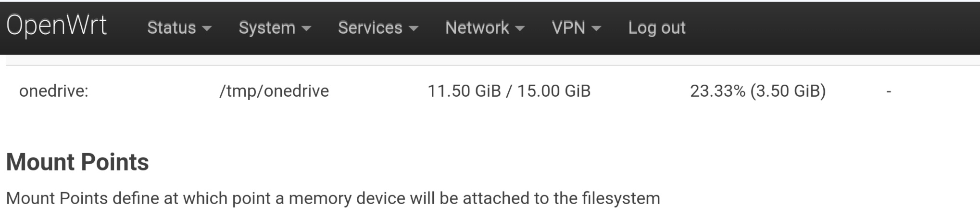Click the Mount Points heading

tap(77, 162)
